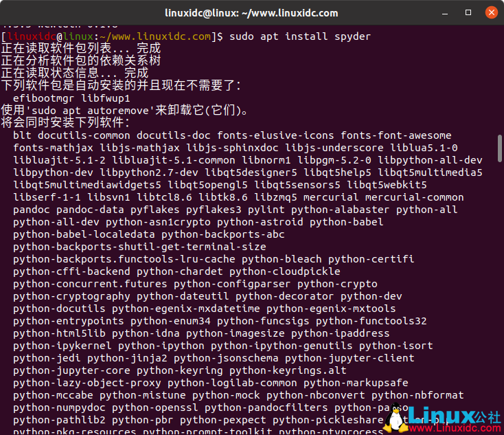This screenshot has width=504, height=435.
Task: Click the package python-numpydoc
Action: tap(59, 408)
